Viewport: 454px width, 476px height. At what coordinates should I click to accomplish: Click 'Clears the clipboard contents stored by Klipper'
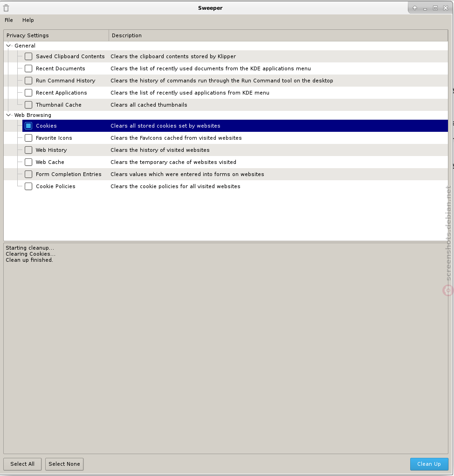click(173, 56)
